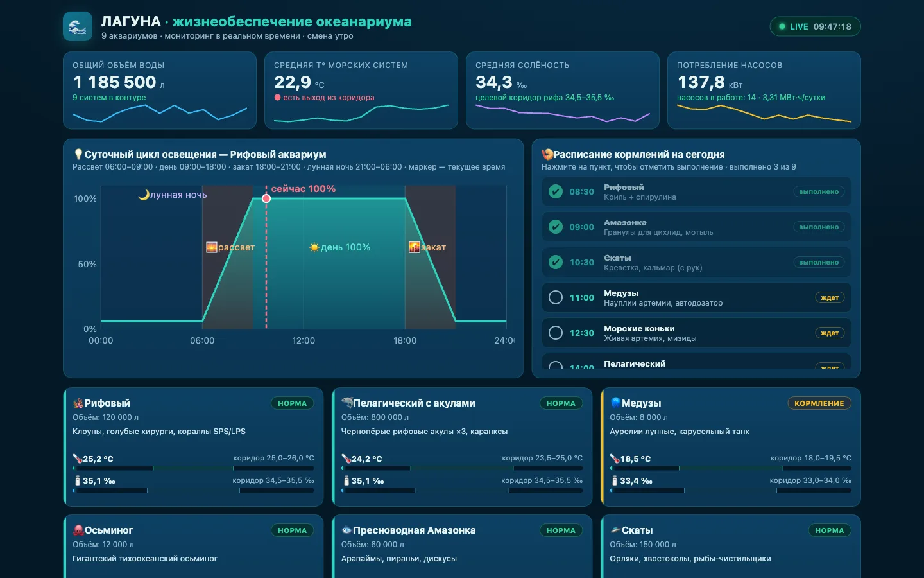Click the Гигантский тихоокеанский осьминог text
The width and height of the screenshot is (924, 578).
145,559
